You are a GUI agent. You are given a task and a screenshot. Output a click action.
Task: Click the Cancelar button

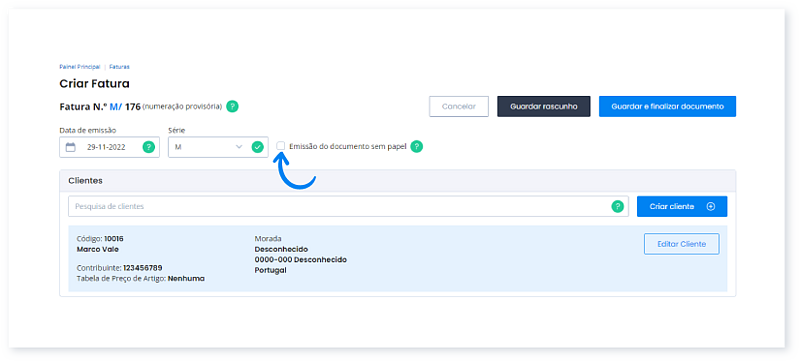pyautogui.click(x=459, y=107)
